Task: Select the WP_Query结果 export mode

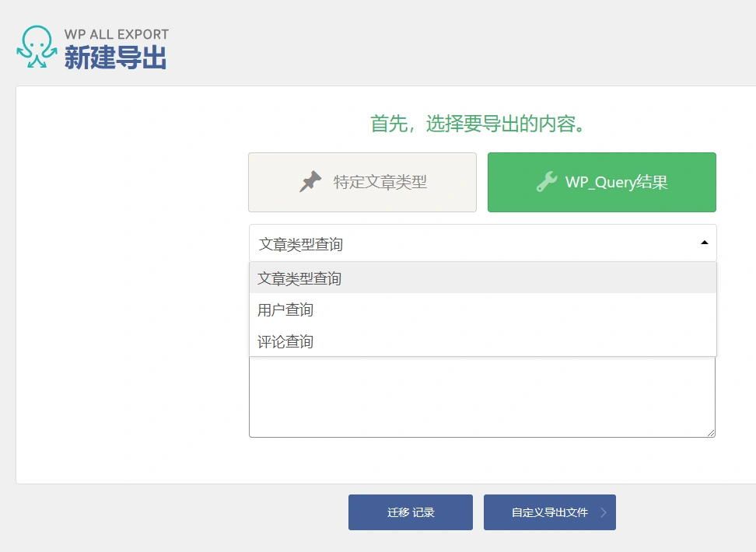Action: point(601,181)
